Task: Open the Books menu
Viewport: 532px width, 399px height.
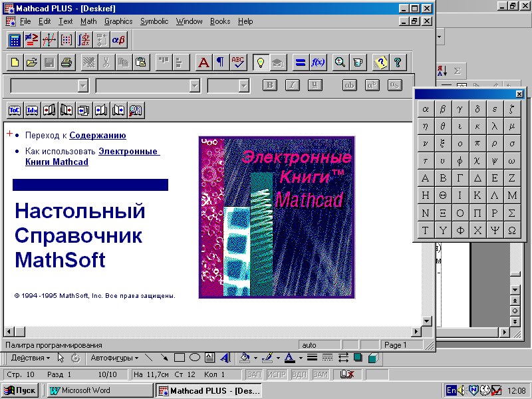Action: (x=220, y=21)
